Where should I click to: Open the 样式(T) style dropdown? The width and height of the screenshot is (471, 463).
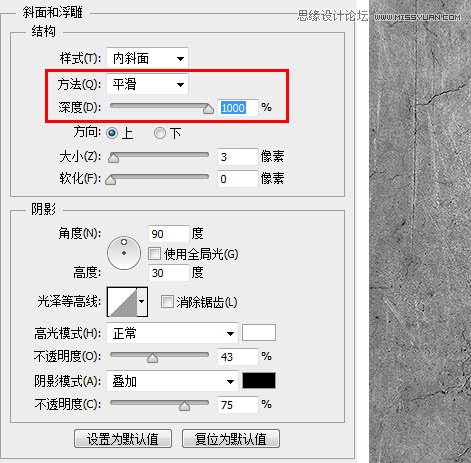pos(147,58)
